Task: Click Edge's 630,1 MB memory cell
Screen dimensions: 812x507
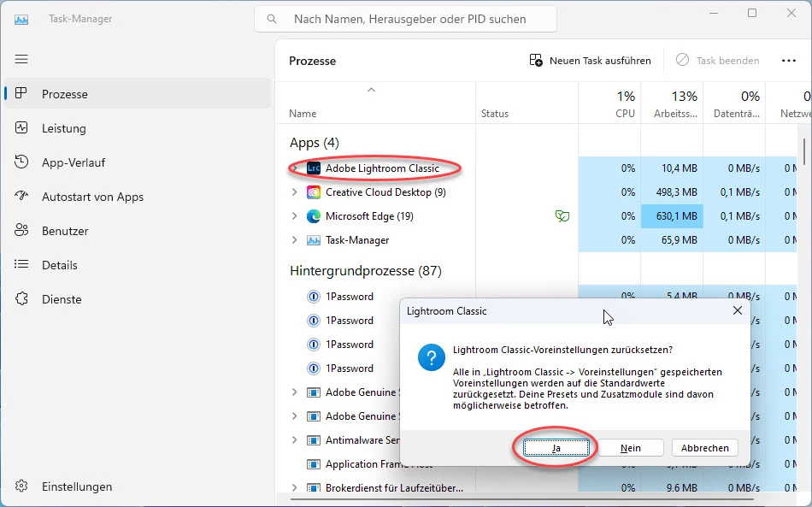Action: tap(672, 216)
